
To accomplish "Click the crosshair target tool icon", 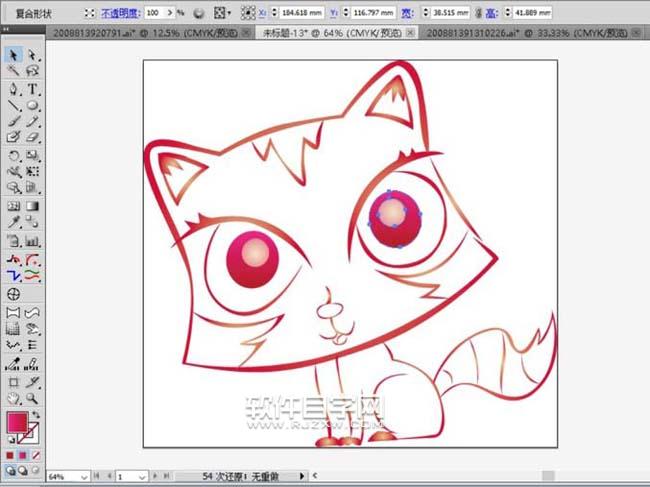I will 13,294.
